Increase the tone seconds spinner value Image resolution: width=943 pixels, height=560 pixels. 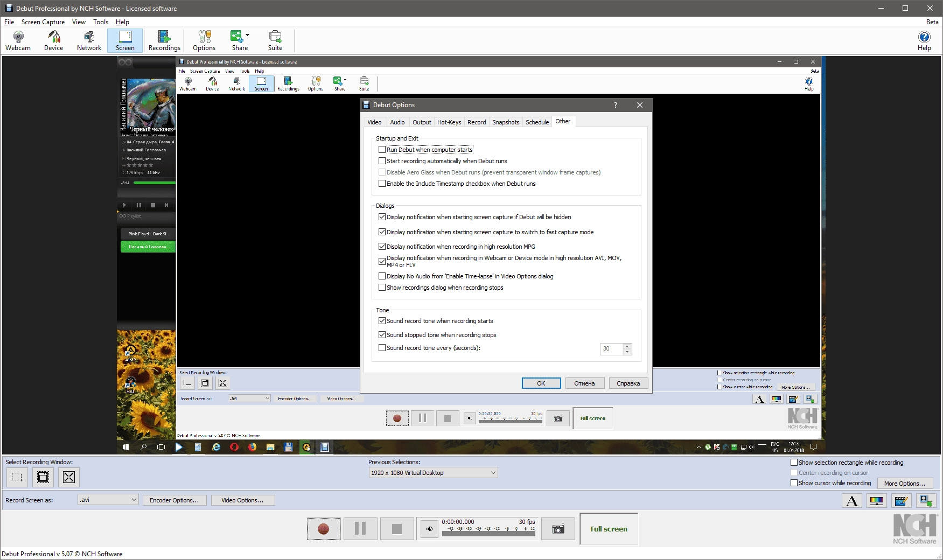click(627, 346)
